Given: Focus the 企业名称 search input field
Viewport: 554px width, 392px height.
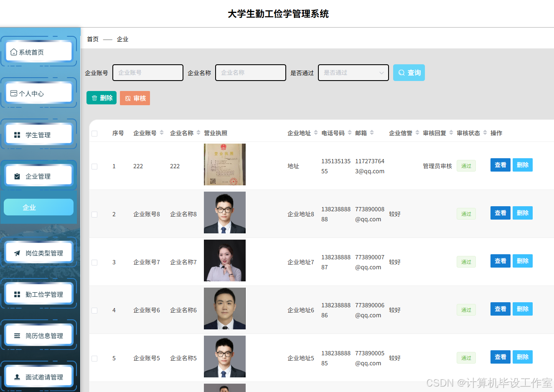Looking at the screenshot, I should coord(251,73).
